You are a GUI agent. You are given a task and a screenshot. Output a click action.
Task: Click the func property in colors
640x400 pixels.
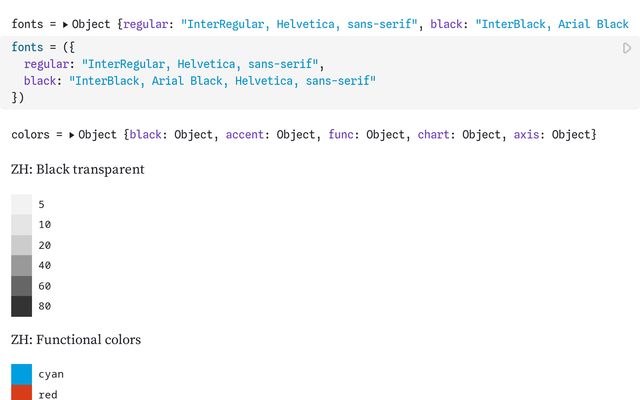pos(341,135)
